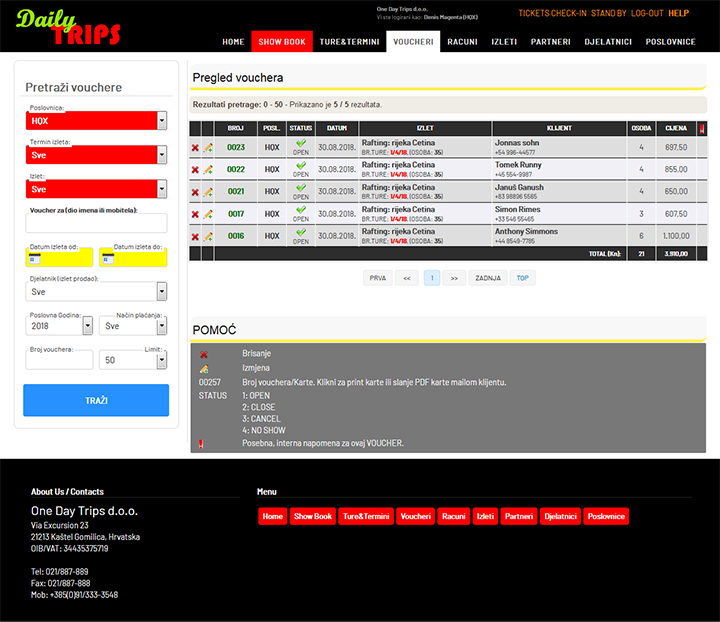Click green checkmark status of voucher 0023
The image size is (720, 622).
[x=301, y=144]
